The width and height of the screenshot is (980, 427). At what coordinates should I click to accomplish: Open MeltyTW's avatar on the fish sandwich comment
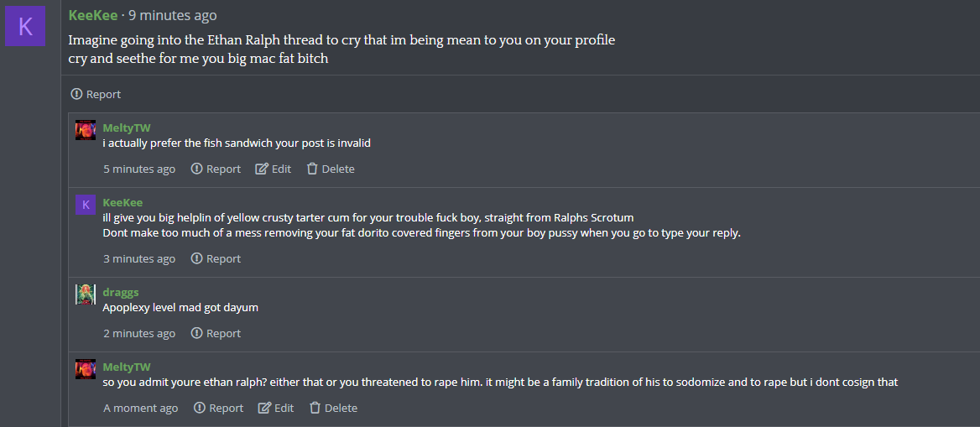pyautogui.click(x=86, y=130)
